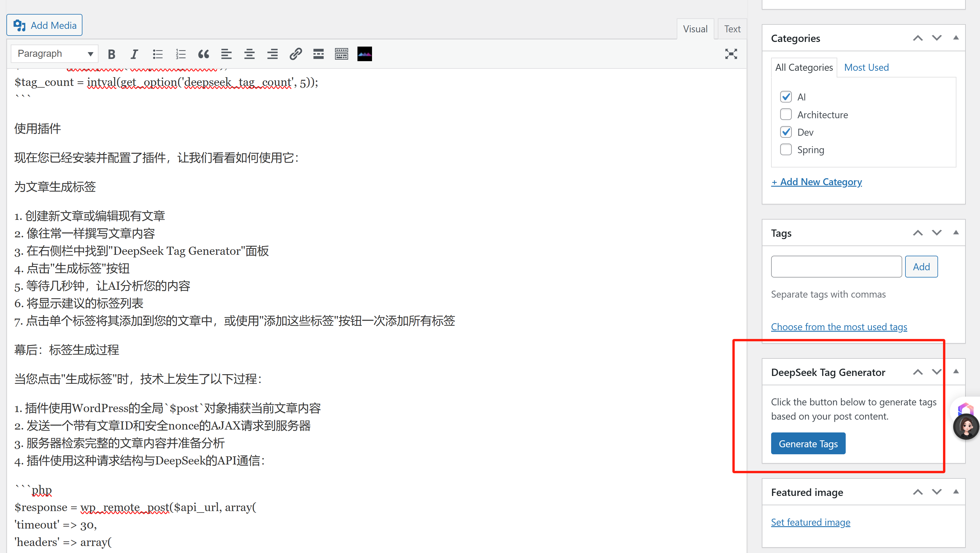Click the dark wave plugin toolbar icon
The image size is (980, 553).
[364, 54]
